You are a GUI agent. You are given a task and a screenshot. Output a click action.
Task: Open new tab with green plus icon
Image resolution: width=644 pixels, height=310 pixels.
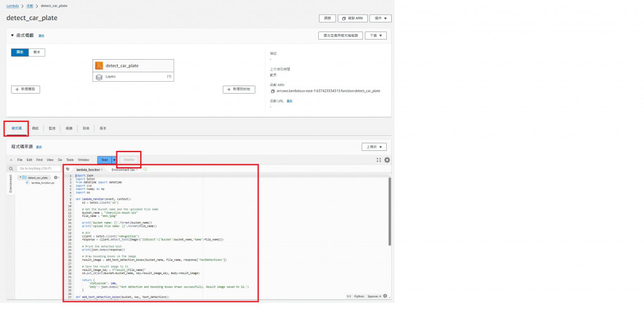[145, 169]
